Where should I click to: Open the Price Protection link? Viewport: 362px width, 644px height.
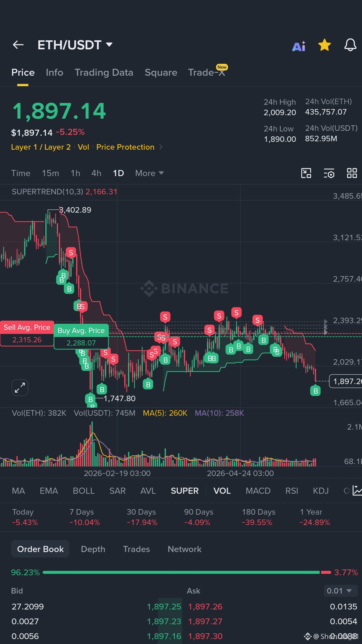pyautogui.click(x=125, y=147)
